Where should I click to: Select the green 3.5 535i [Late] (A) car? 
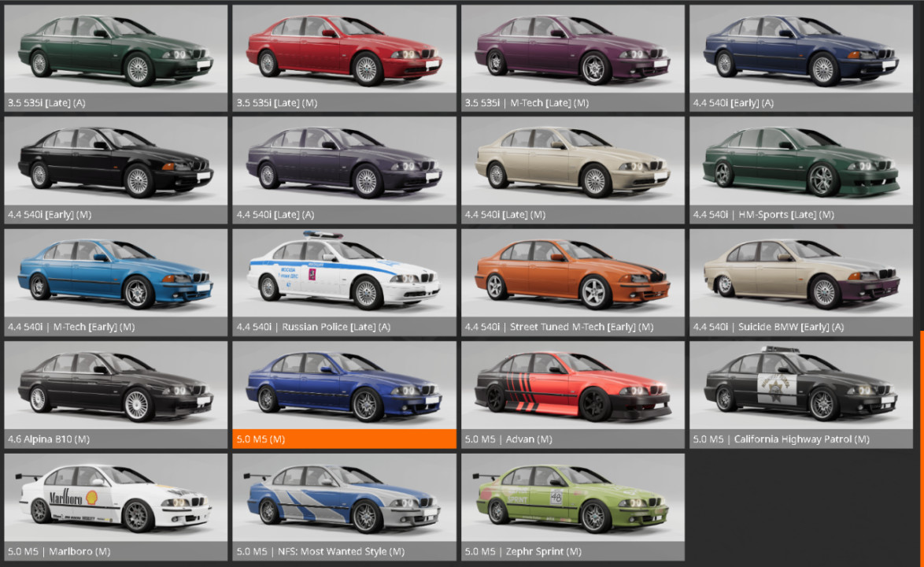pos(116,57)
